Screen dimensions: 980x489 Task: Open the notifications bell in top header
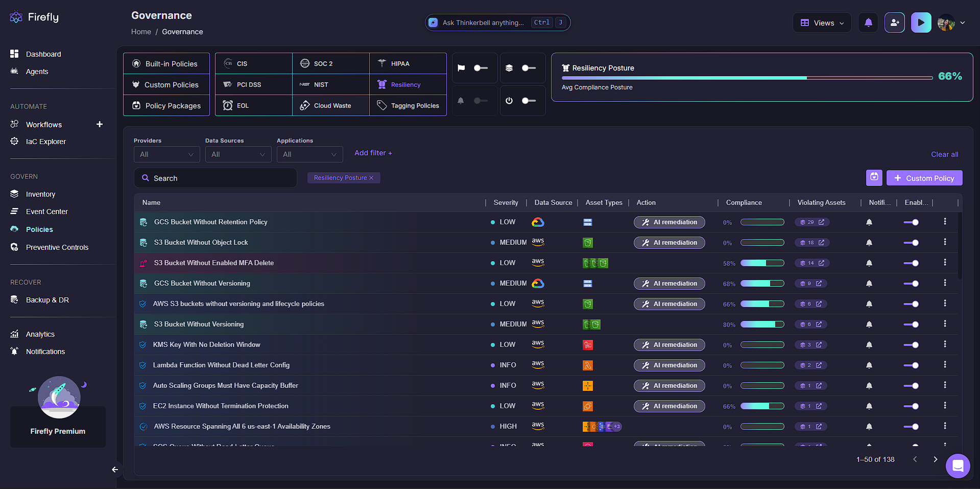(x=868, y=22)
